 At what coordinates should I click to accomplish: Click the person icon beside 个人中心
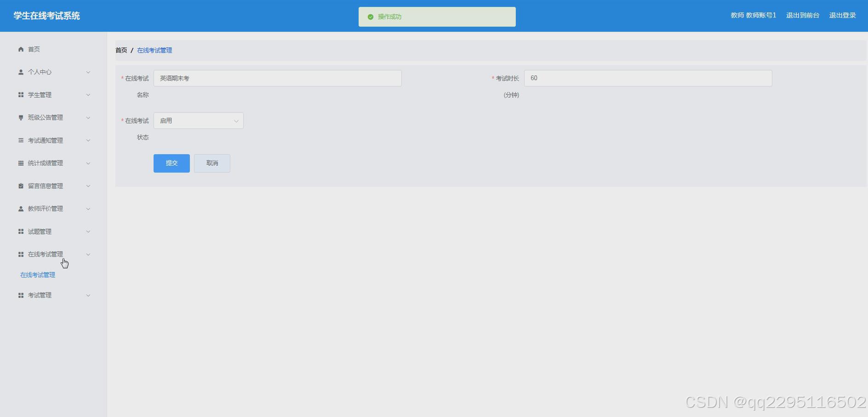tap(21, 72)
